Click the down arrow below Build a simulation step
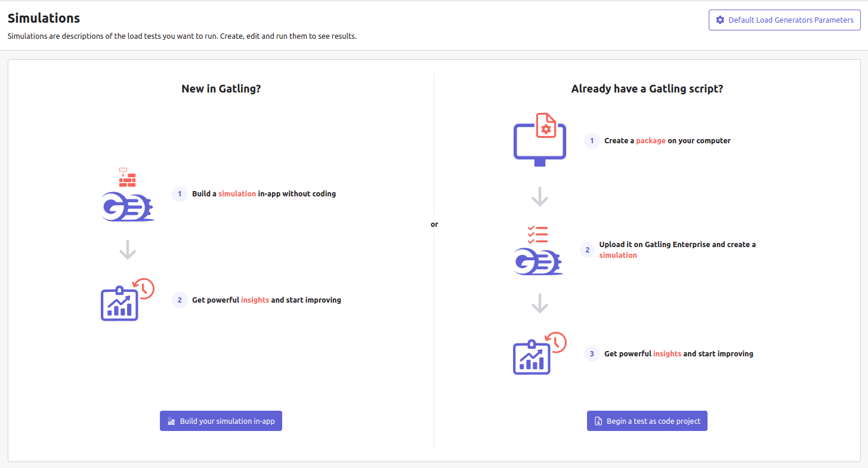 tap(128, 250)
